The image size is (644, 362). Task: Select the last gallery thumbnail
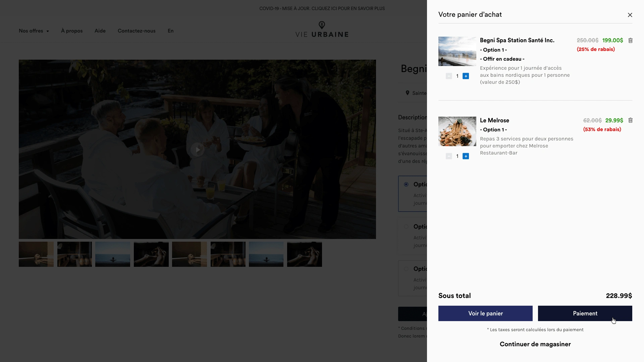pyautogui.click(x=305, y=254)
